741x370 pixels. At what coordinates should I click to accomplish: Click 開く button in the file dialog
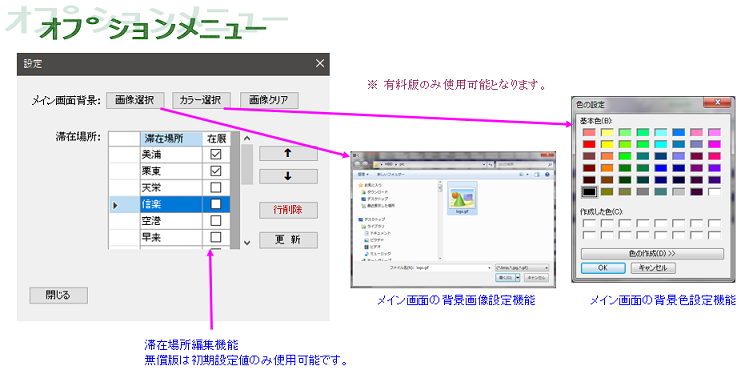[505, 277]
